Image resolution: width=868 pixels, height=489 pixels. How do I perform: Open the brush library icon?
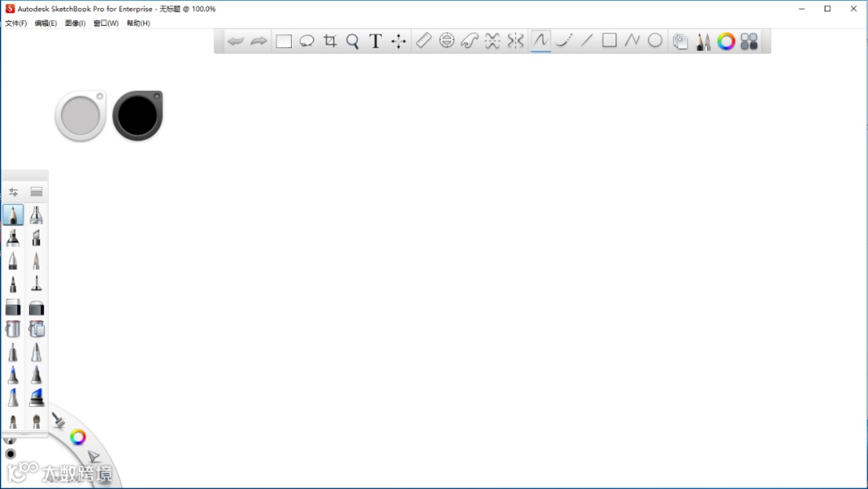(x=36, y=192)
